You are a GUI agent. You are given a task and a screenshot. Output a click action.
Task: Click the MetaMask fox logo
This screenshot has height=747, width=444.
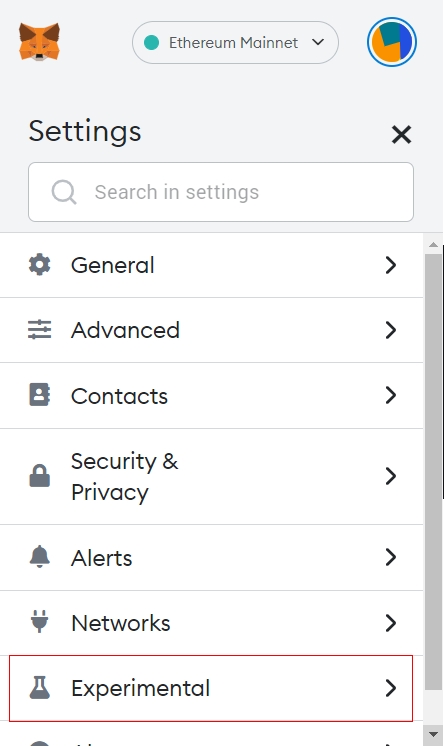[40, 42]
